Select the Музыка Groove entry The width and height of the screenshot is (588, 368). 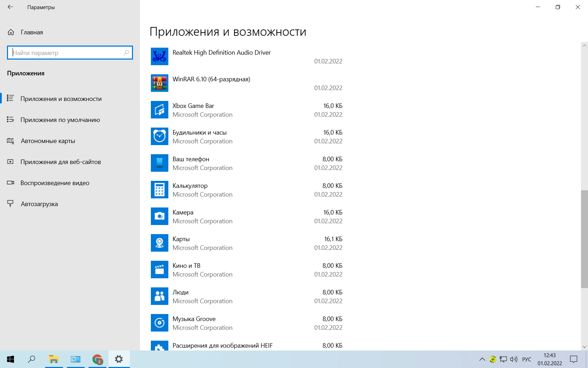[x=247, y=323]
